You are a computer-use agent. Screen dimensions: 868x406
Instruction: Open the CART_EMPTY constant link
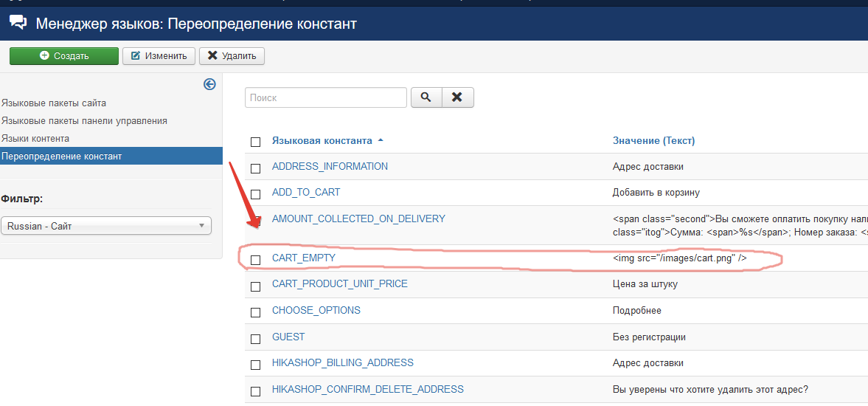click(304, 258)
